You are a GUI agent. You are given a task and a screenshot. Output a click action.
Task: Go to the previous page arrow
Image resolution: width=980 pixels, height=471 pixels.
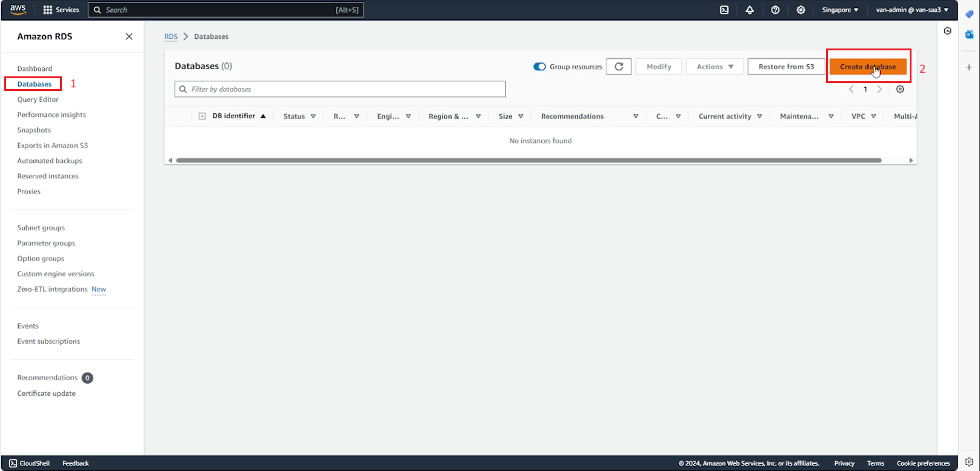click(851, 89)
